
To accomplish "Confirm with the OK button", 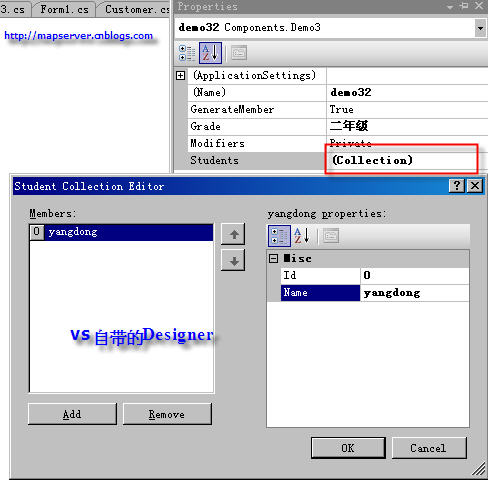I will pyautogui.click(x=348, y=448).
